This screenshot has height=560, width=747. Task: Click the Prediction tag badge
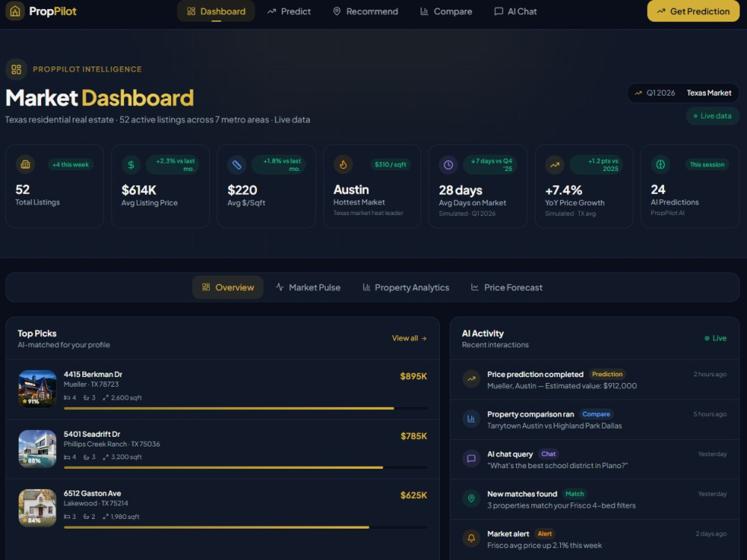point(607,374)
